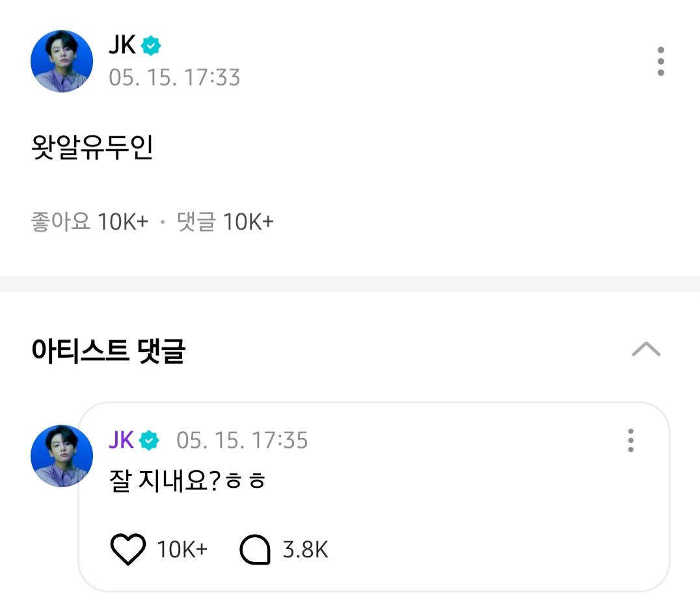This screenshot has height=614, width=700.
Task: Tap the verified badge in the artist comment
Action: pyautogui.click(x=150, y=440)
